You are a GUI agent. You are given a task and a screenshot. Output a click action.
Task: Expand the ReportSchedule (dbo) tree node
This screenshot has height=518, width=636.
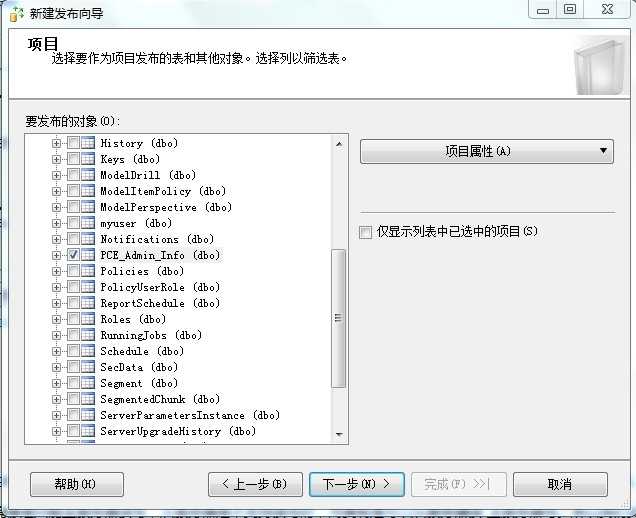click(56, 303)
